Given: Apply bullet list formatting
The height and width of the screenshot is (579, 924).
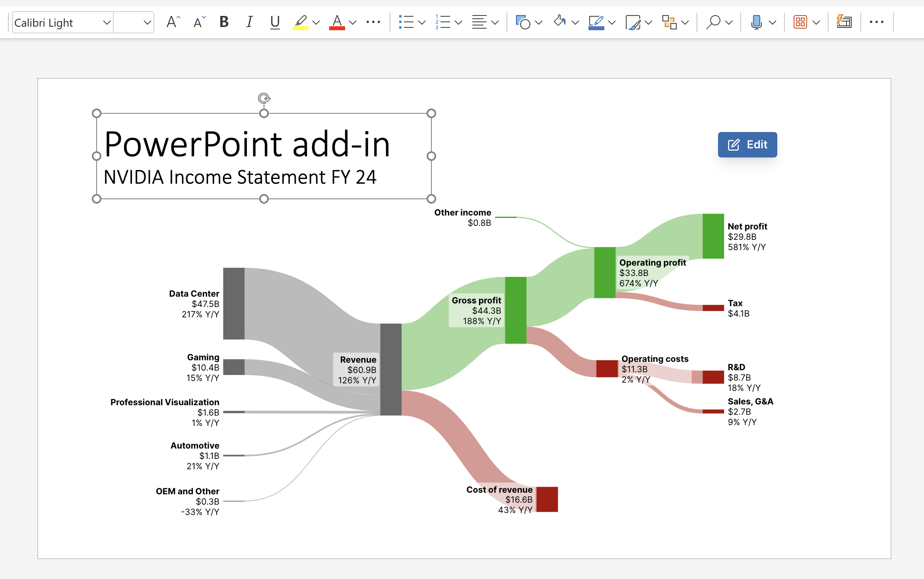Looking at the screenshot, I should pyautogui.click(x=406, y=22).
